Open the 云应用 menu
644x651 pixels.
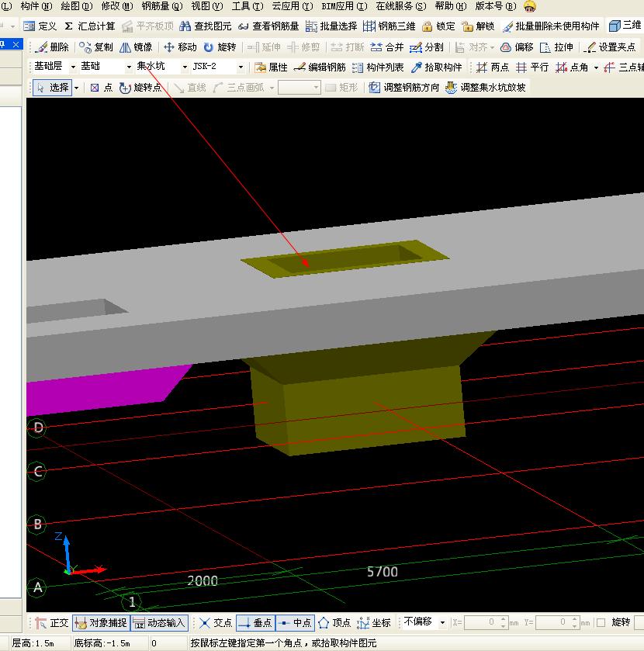[292, 6]
